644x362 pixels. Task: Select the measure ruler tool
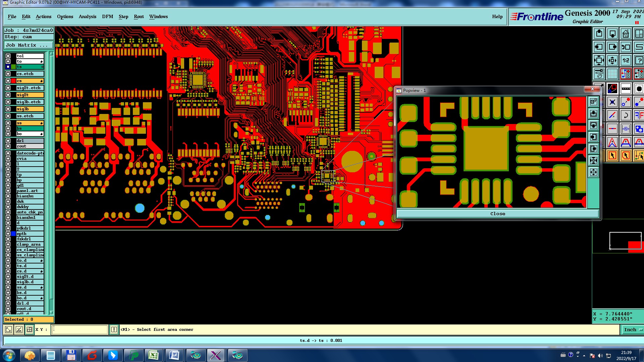626,89
